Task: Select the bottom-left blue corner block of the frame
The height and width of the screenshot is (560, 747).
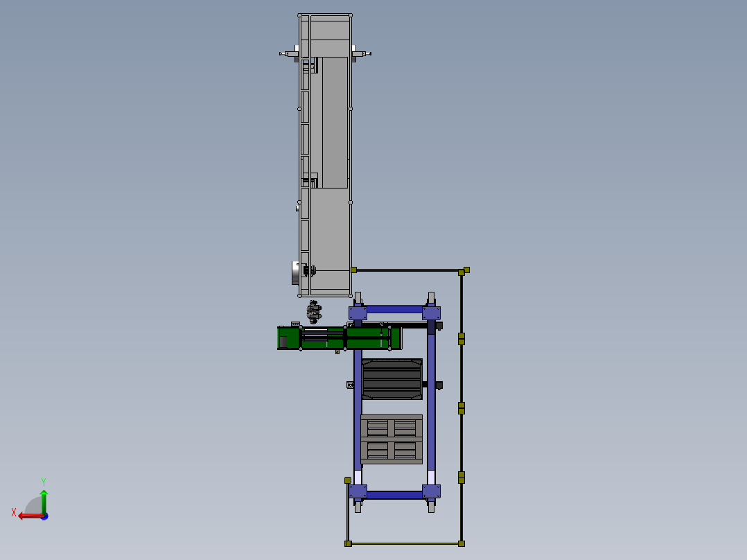Action: 358,491
